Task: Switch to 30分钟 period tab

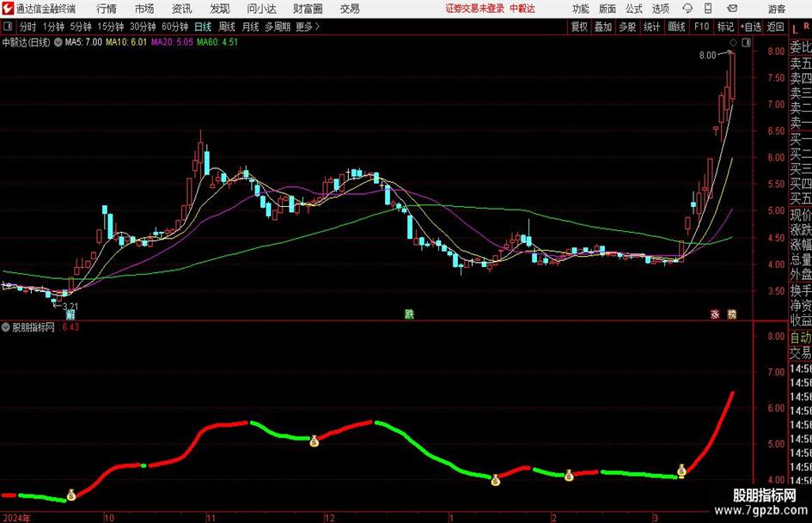Action: click(143, 27)
